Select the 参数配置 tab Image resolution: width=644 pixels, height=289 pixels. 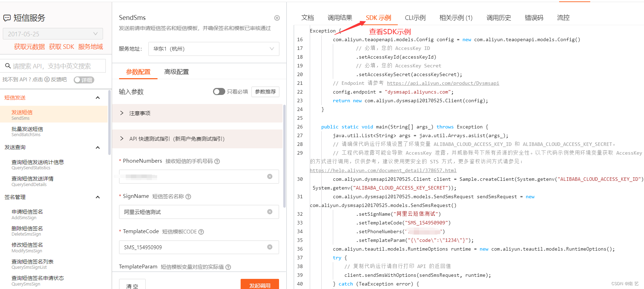coord(138,72)
